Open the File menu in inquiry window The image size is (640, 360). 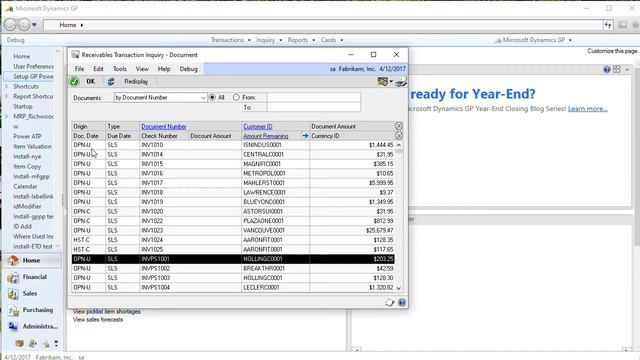point(79,69)
